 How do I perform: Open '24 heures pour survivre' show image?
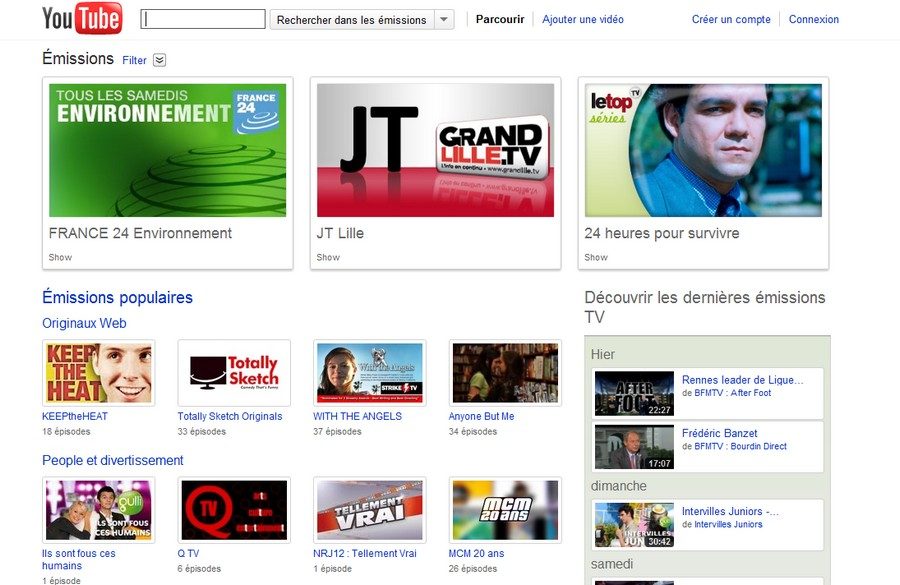point(703,150)
